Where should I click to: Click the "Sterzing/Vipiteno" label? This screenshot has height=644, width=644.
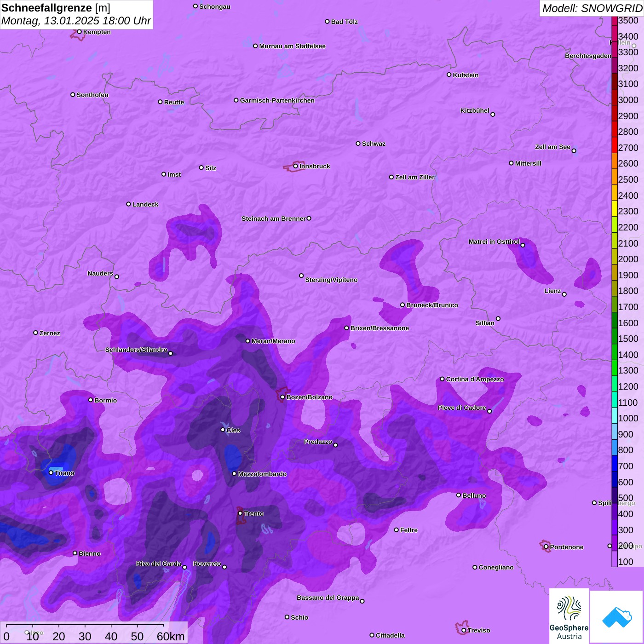tap(332, 280)
